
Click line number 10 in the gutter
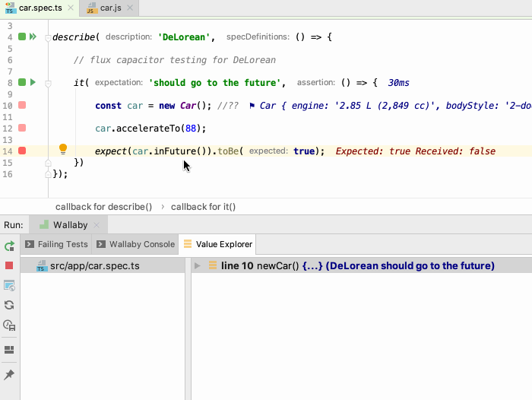(8, 106)
